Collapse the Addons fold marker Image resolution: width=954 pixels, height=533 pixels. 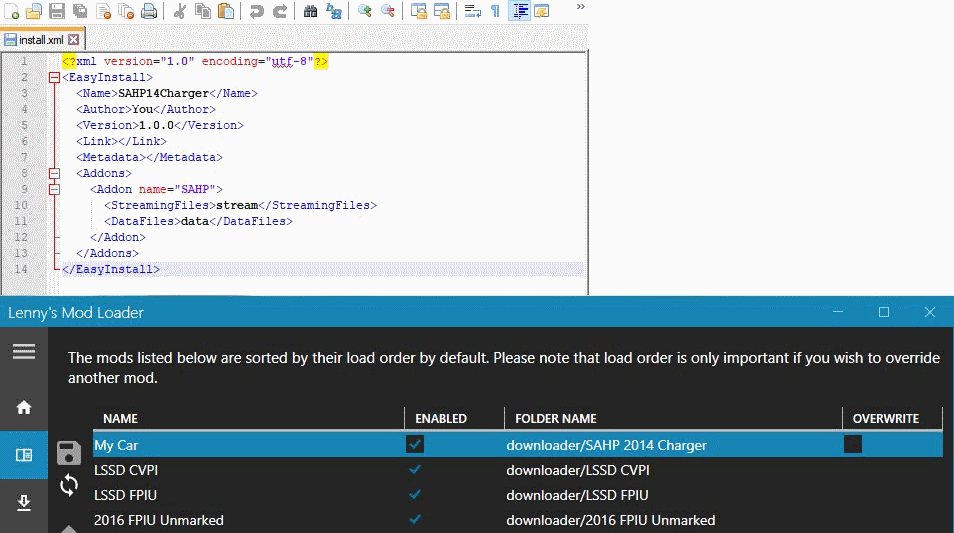[53, 173]
